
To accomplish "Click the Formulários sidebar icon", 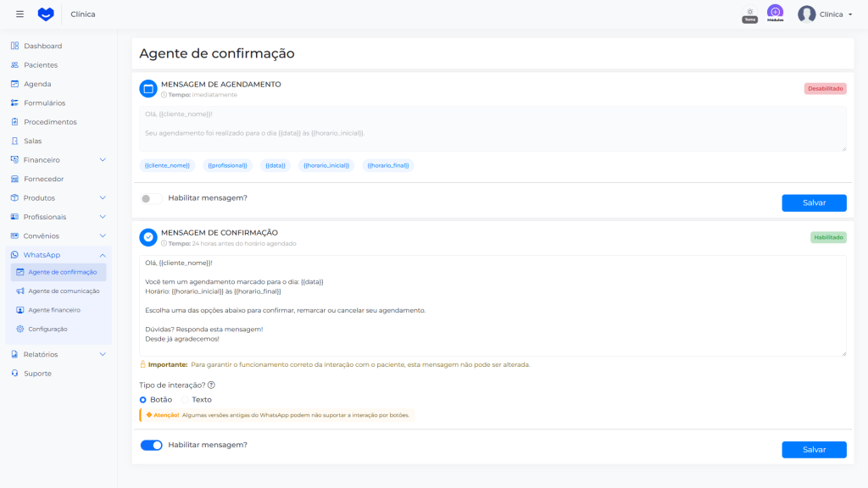I will click(x=17, y=103).
